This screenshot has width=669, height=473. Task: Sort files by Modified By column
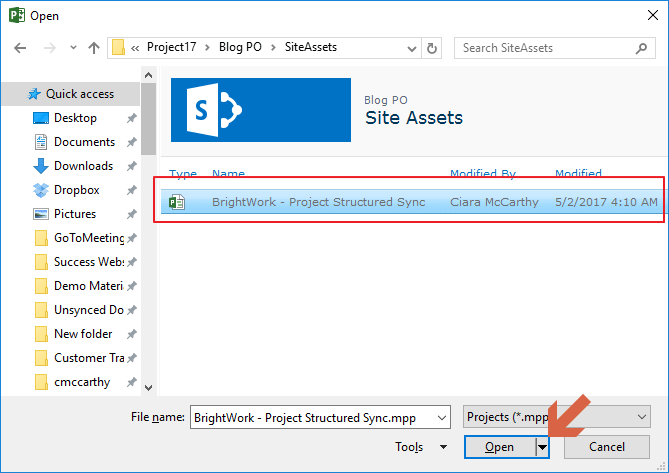(x=483, y=173)
